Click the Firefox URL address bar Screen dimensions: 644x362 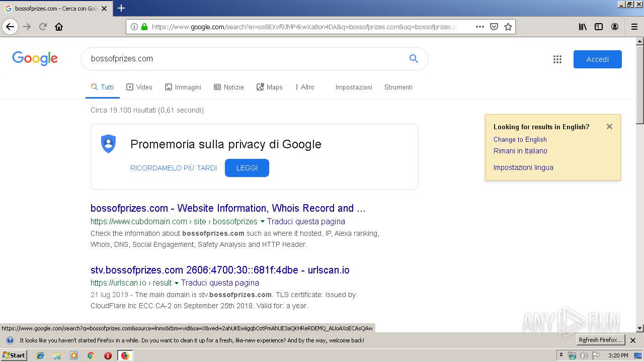pyautogui.click(x=304, y=27)
